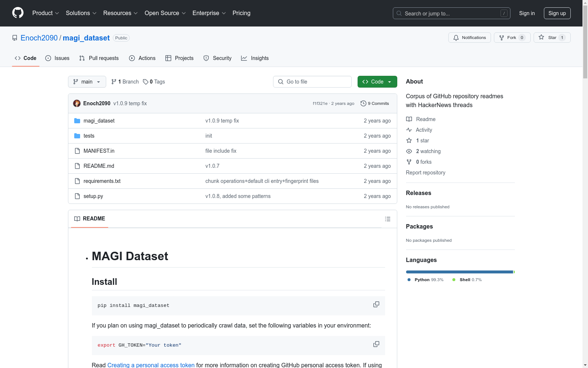
Task: Click the Search or jump to field
Action: tap(452, 13)
